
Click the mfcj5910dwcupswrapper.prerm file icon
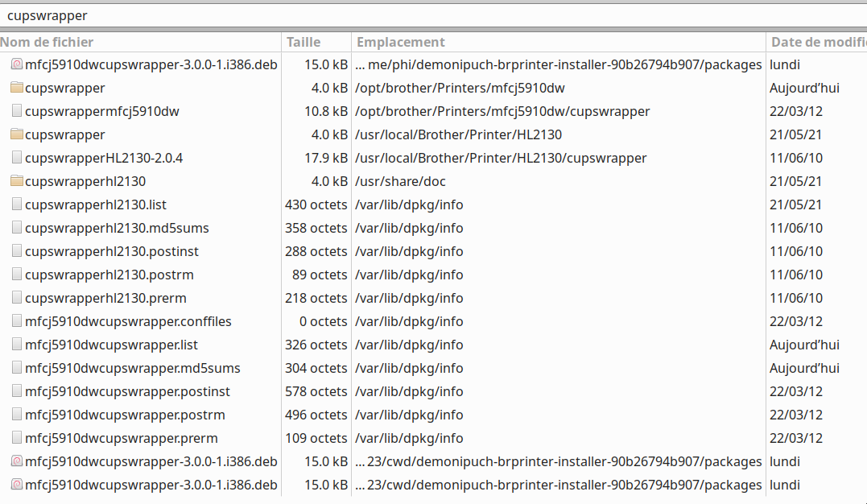(17, 438)
